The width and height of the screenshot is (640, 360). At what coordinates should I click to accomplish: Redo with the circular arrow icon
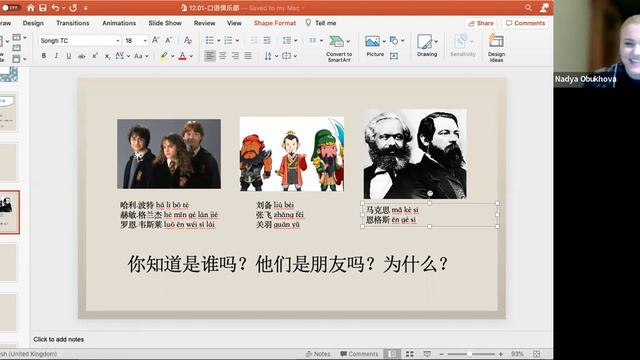(x=73, y=7)
